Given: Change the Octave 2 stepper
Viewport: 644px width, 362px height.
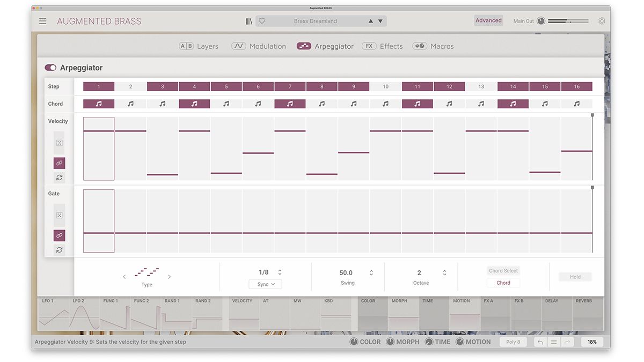Looking at the screenshot, I should [x=444, y=272].
